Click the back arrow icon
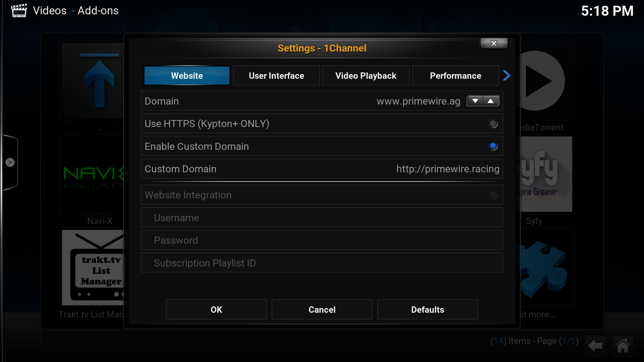This screenshot has height=362, width=644. (595, 346)
